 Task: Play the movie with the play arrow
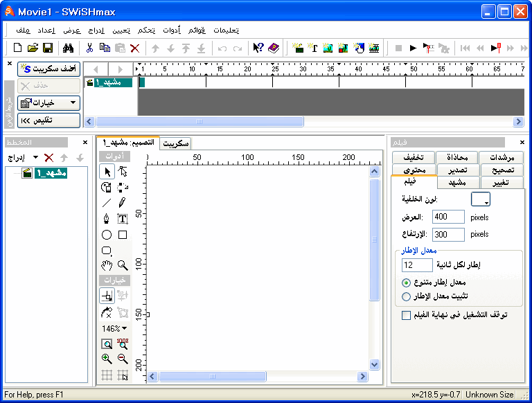413,48
